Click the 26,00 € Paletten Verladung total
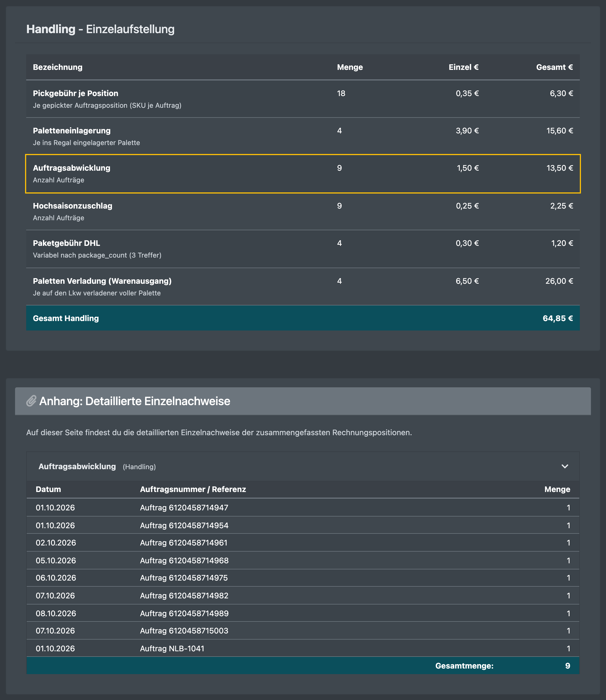This screenshot has width=606, height=700. (559, 281)
